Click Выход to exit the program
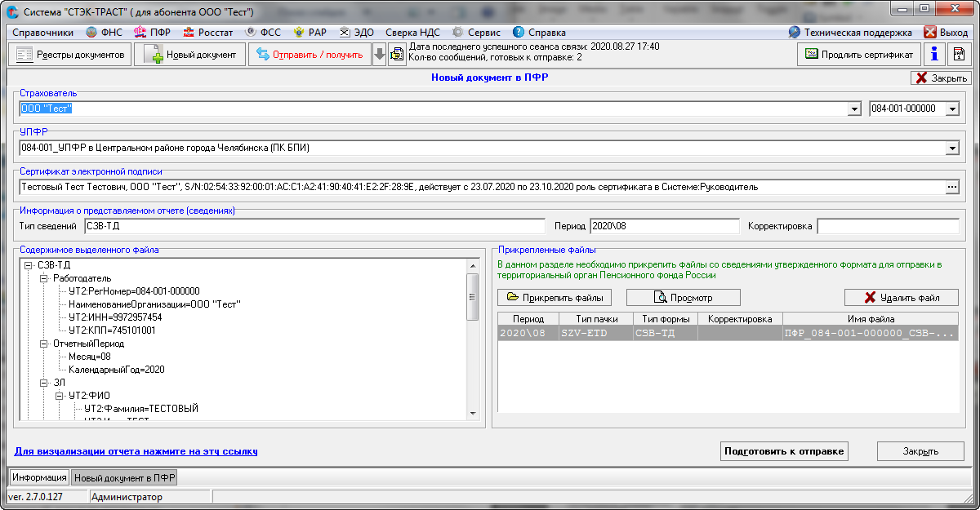980x510 pixels. coord(946,33)
